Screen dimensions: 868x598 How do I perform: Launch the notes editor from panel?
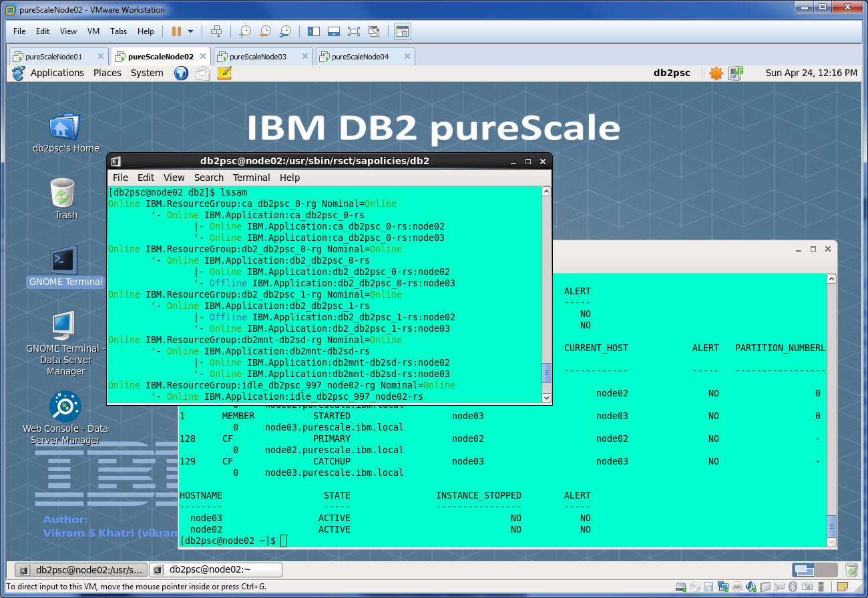click(x=224, y=73)
